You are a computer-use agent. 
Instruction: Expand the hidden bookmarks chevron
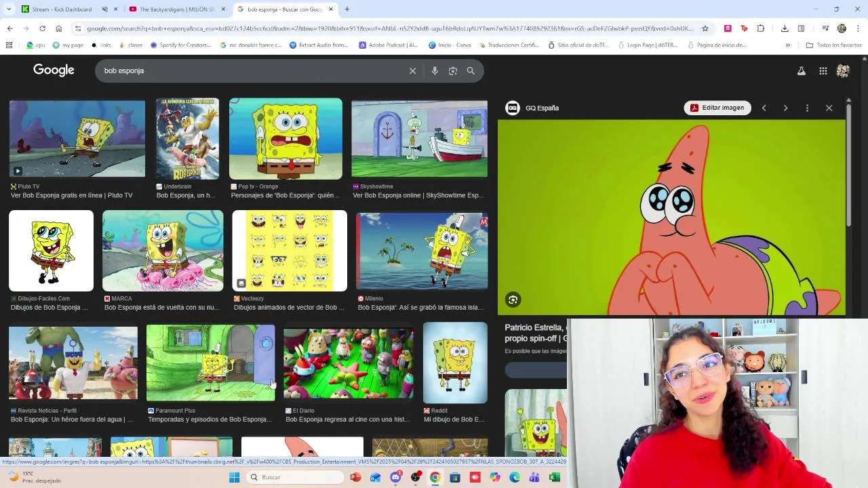[787, 45]
